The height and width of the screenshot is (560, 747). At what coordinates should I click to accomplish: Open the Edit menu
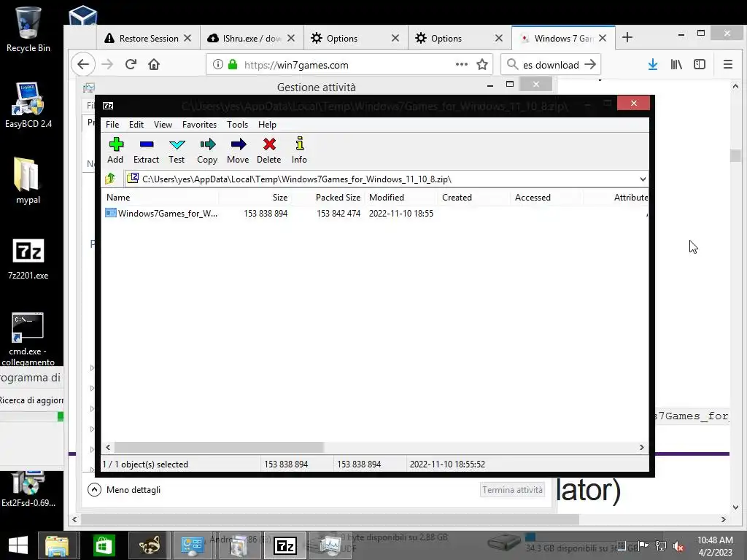click(x=136, y=124)
